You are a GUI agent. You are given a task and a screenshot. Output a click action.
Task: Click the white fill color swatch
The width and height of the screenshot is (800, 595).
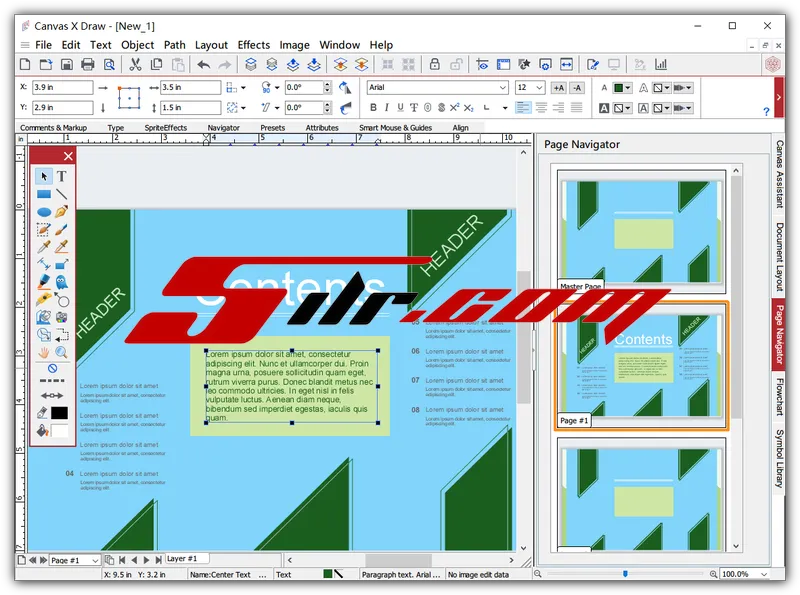coord(59,431)
